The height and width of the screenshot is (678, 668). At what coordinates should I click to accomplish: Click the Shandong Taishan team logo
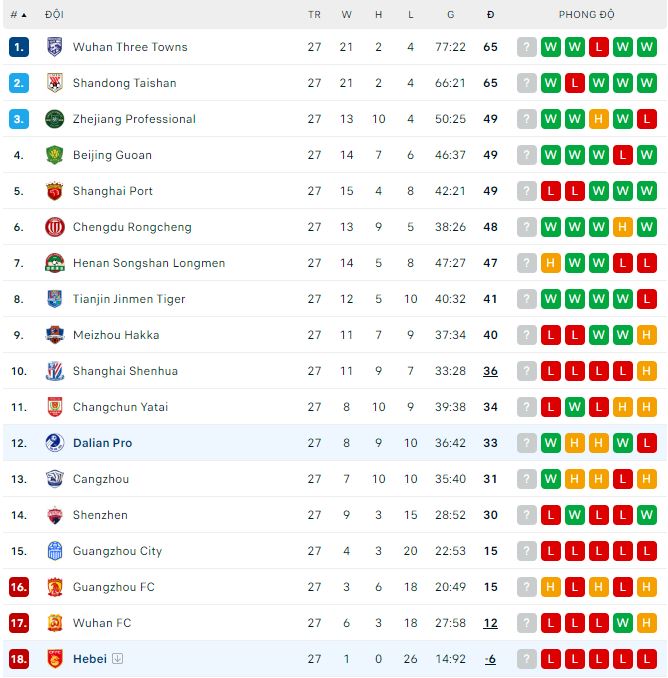coord(55,83)
